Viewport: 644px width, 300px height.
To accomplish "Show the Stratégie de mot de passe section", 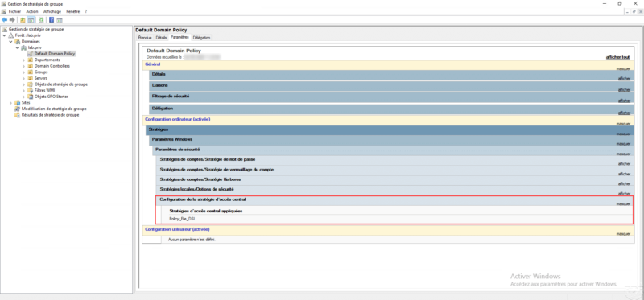I will point(625,164).
